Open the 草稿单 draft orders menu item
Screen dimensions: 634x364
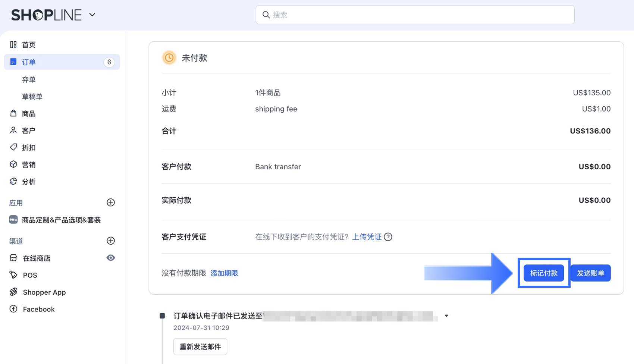(x=32, y=97)
